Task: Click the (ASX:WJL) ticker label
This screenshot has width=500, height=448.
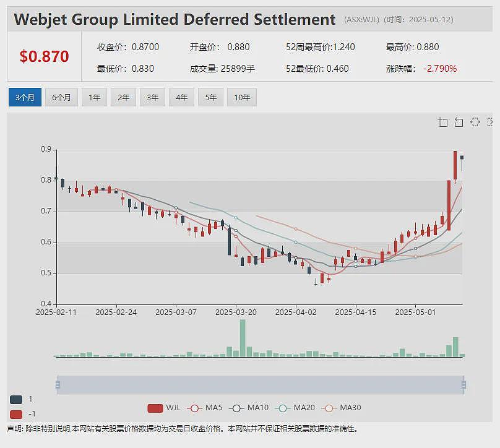Action: 361,20
